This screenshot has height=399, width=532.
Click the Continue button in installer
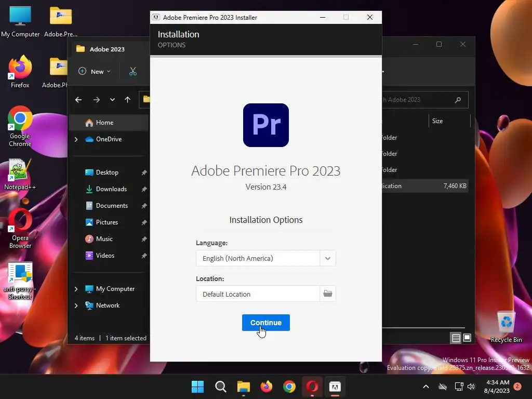click(265, 322)
